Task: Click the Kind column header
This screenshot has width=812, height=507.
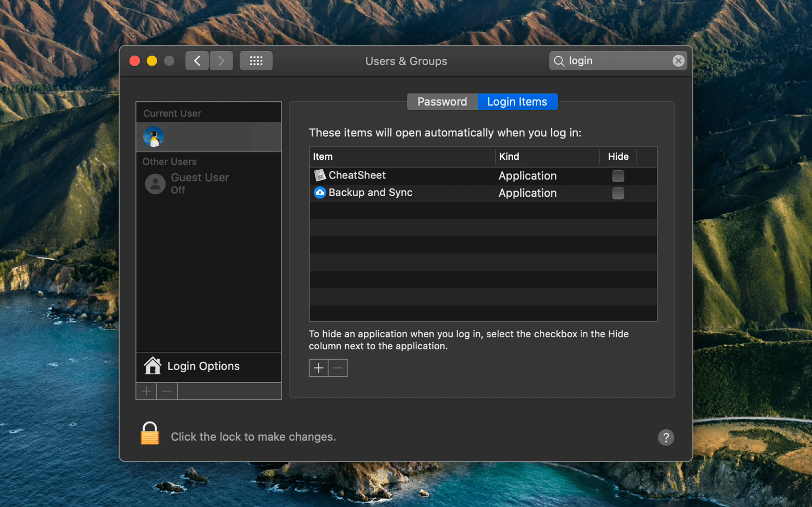Action: (x=509, y=156)
